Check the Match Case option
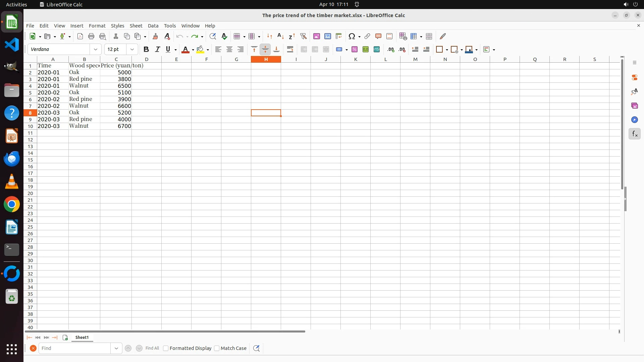644x362 pixels. click(217, 348)
